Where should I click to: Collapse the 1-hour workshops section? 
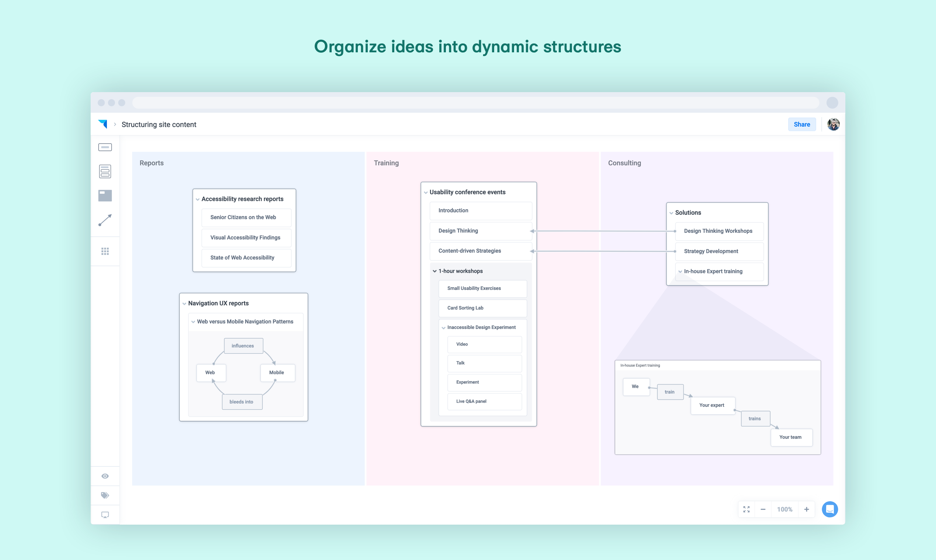pos(434,271)
